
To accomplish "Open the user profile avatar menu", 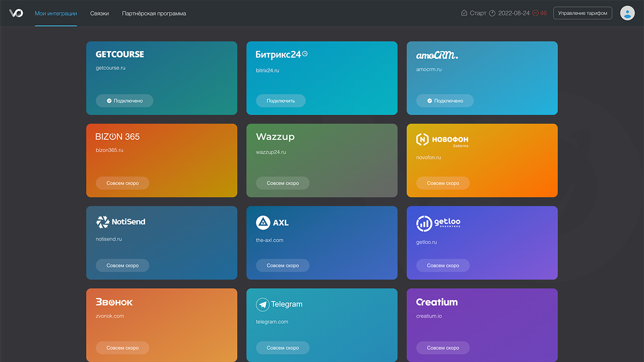I will coord(627,13).
